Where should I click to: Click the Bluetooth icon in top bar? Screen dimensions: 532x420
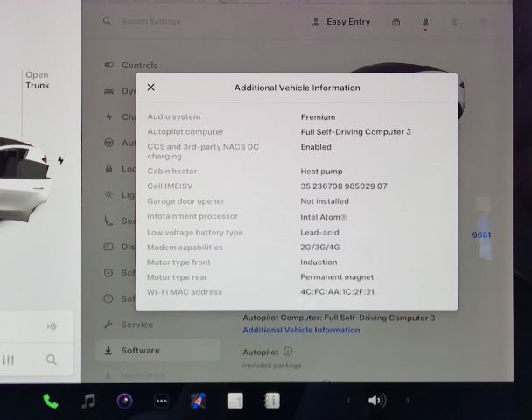[x=454, y=23]
